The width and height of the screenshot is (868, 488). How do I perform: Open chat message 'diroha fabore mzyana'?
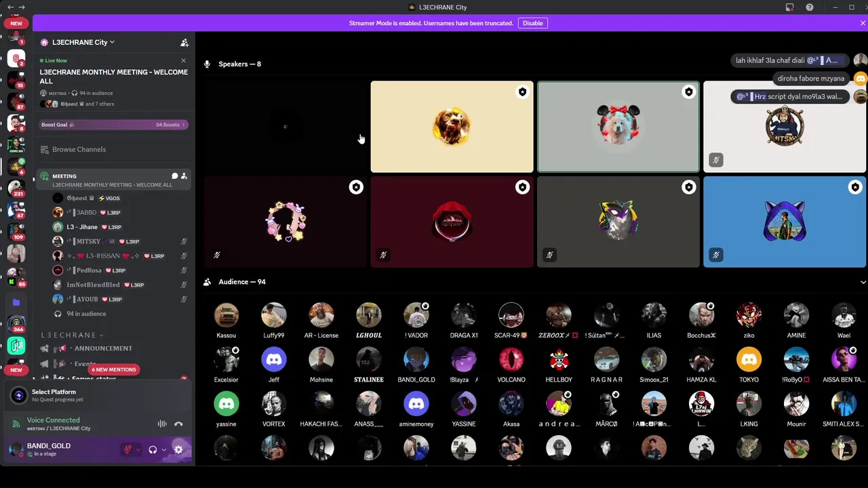[811, 79]
